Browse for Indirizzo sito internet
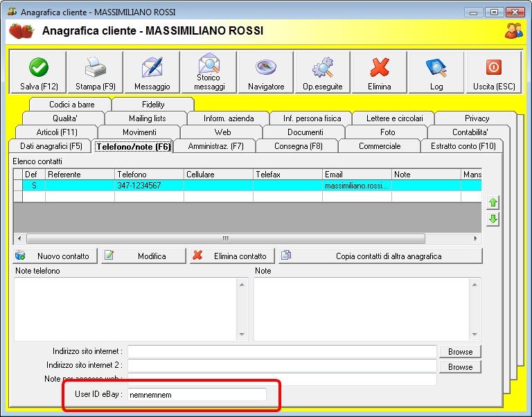The width and height of the screenshot is (532, 417). point(460,352)
